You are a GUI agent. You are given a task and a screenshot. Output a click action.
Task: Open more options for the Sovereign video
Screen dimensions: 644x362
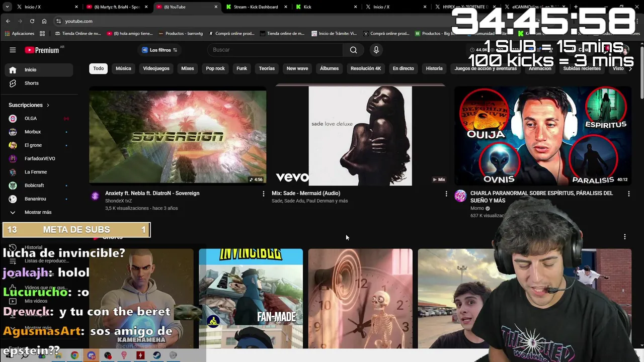pos(263,194)
